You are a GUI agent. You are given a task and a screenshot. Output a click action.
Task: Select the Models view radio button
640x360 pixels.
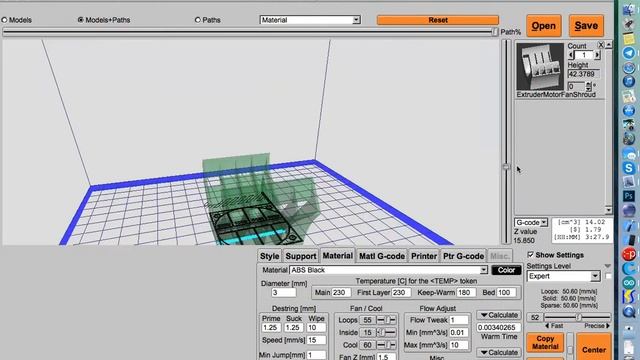4,20
